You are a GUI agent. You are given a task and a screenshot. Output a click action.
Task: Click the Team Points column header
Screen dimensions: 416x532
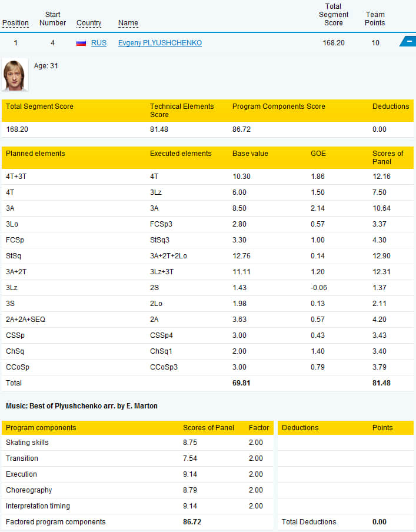coord(375,19)
